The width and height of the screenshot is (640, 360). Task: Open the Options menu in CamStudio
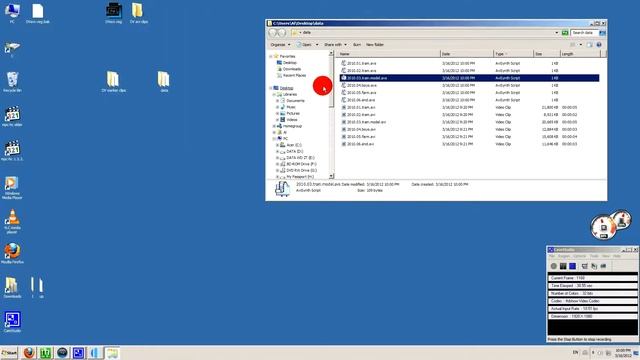(x=580, y=256)
